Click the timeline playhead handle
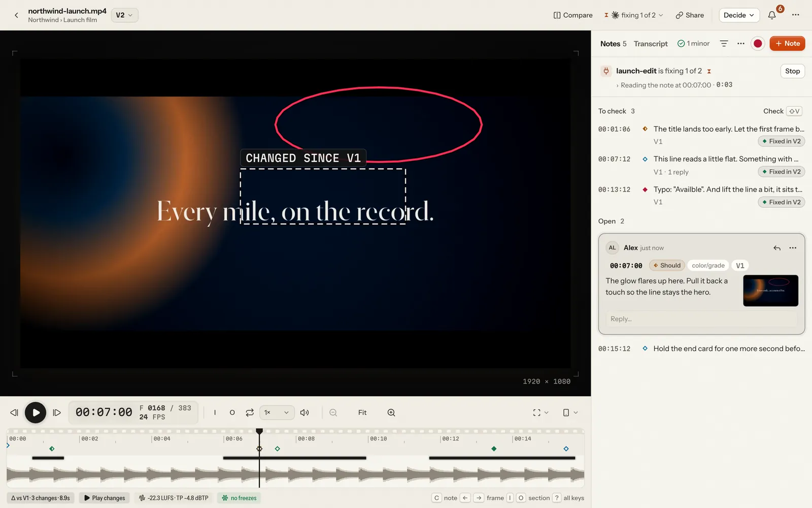This screenshot has width=812, height=508. 259,431
